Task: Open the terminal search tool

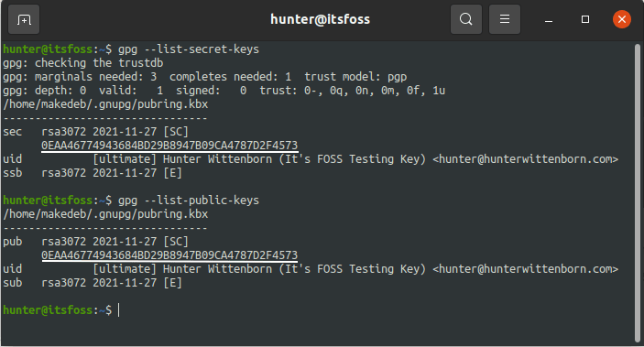Action: click(x=465, y=19)
